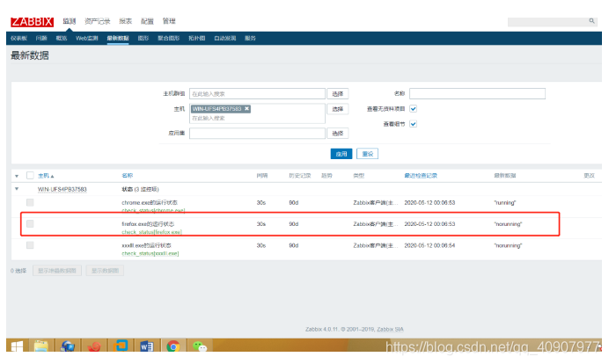Go to the 问题 submenu

41,38
